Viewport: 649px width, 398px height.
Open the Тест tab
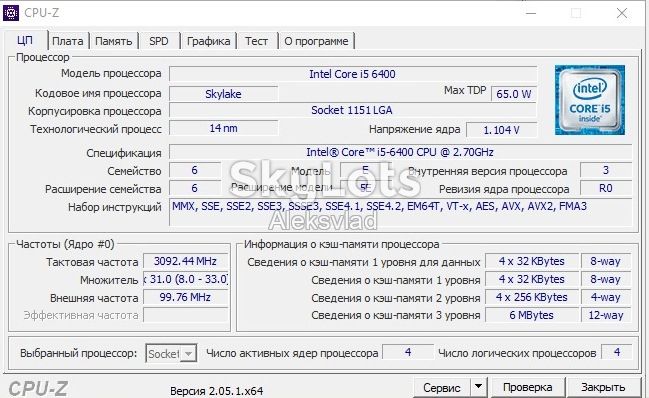(x=256, y=41)
